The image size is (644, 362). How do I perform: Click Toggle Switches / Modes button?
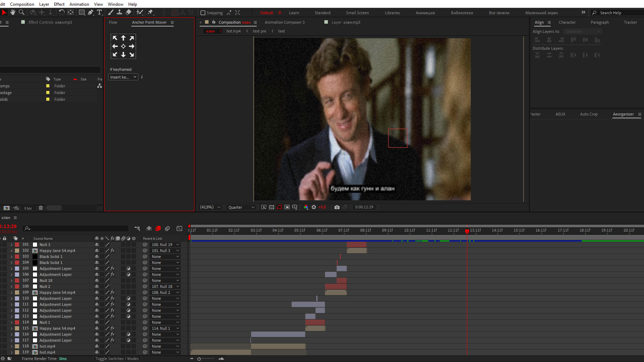pyautogui.click(x=117, y=359)
